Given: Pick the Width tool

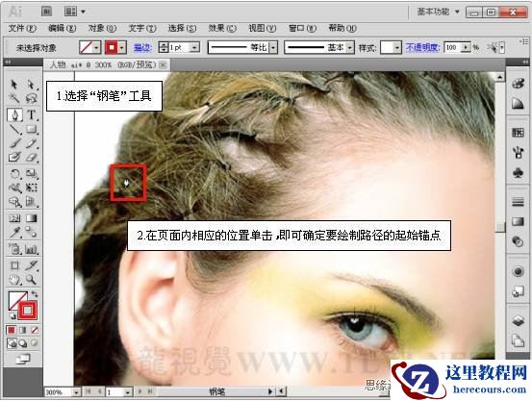Looking at the screenshot, I should click(14, 188).
